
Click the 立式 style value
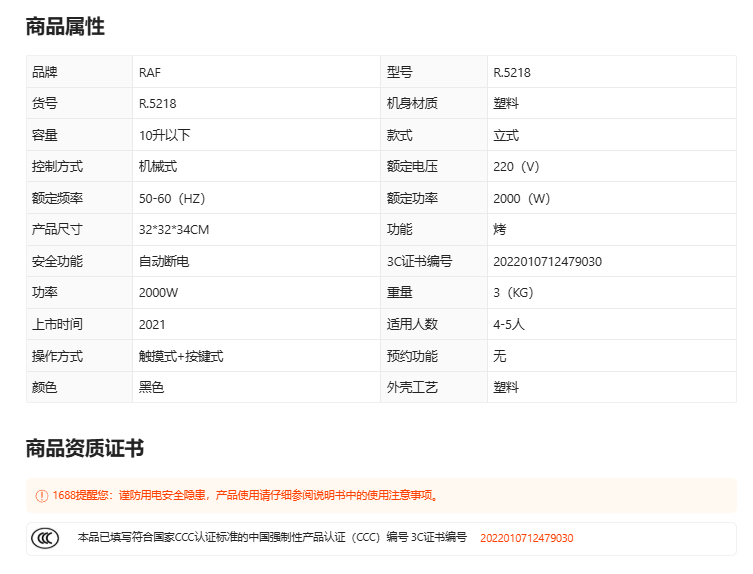506,135
